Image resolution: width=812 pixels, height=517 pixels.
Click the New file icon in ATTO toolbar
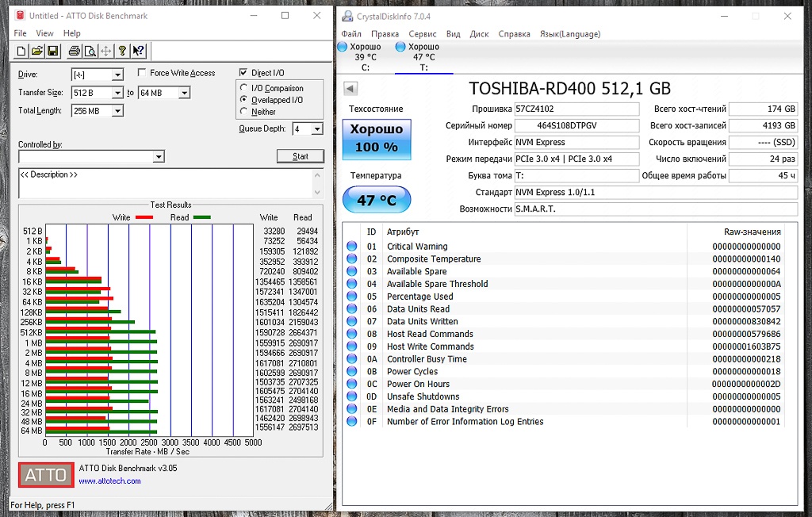[21, 51]
